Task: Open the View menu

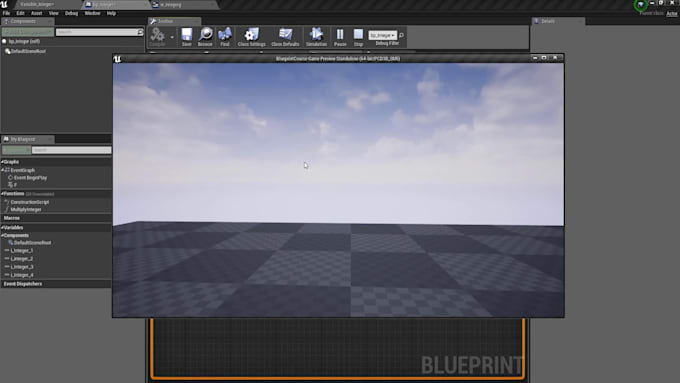Action: (53, 13)
